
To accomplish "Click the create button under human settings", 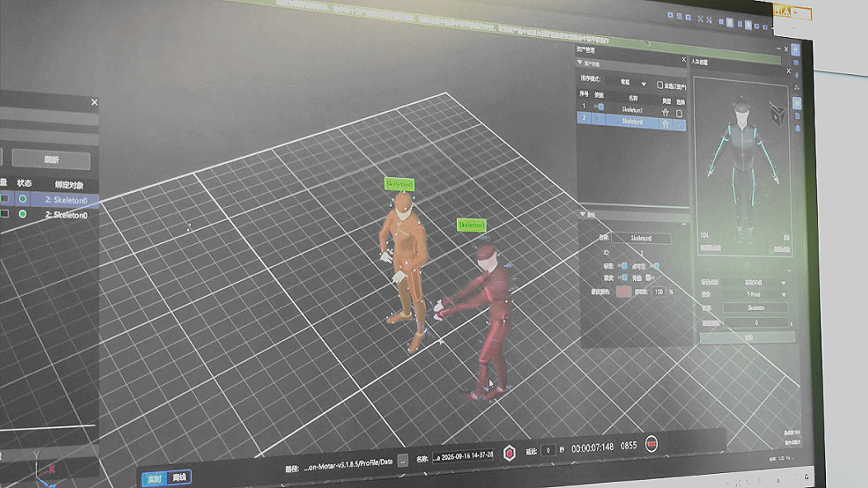I will click(x=747, y=337).
